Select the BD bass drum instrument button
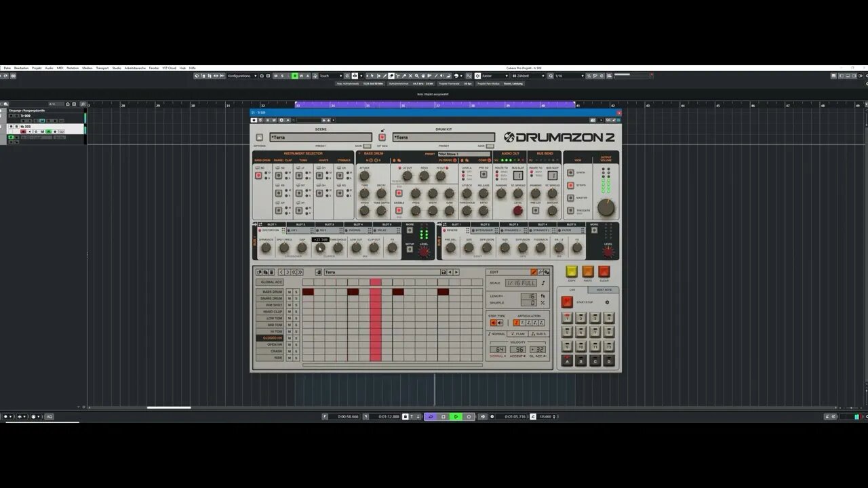 (x=258, y=176)
